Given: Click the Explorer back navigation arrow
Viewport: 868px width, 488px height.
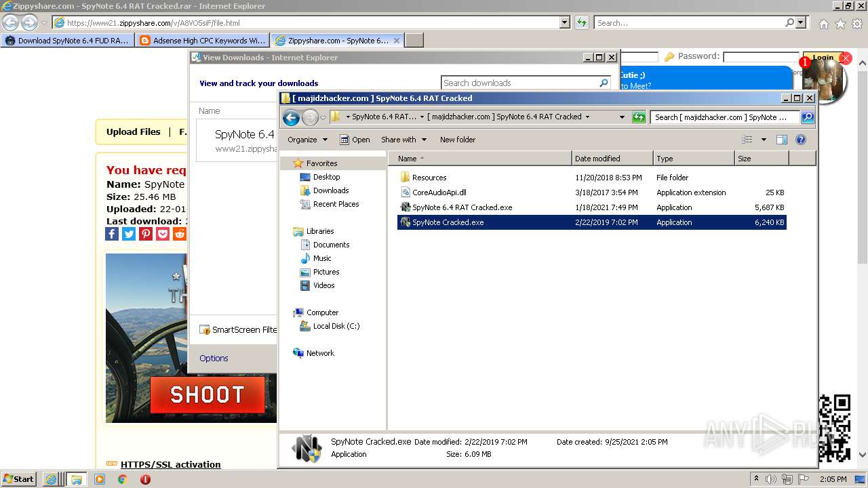Looking at the screenshot, I should click(292, 117).
